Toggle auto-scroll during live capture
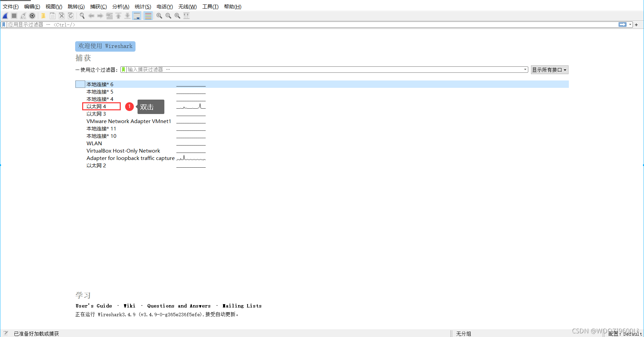This screenshot has height=337, width=644. [137, 16]
